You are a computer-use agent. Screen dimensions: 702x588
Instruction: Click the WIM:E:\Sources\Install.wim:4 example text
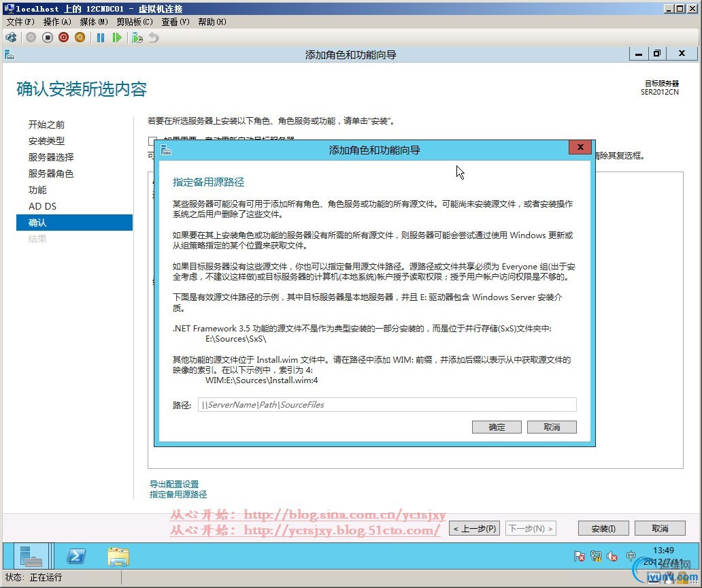262,380
